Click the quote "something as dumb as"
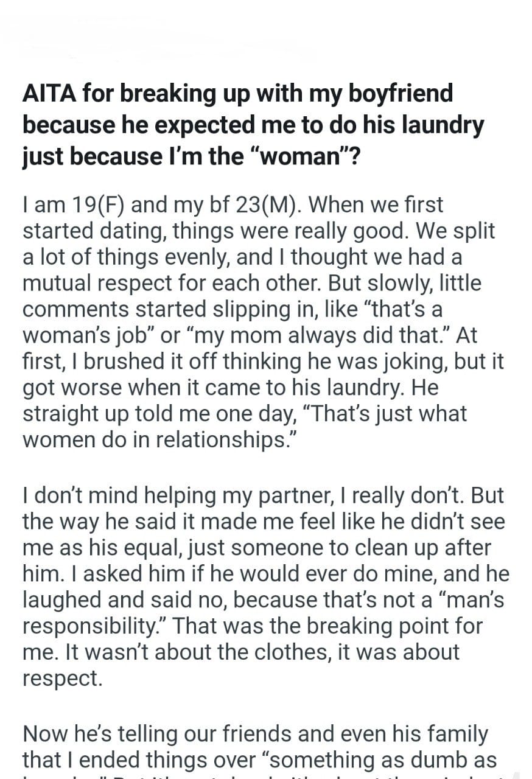532x779 pixels. (x=383, y=760)
